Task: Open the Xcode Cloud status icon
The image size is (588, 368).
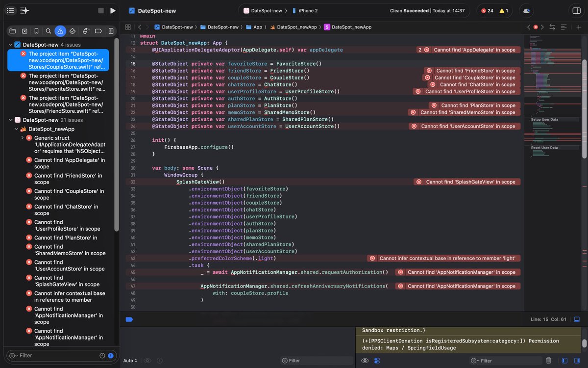Action: click(x=526, y=11)
